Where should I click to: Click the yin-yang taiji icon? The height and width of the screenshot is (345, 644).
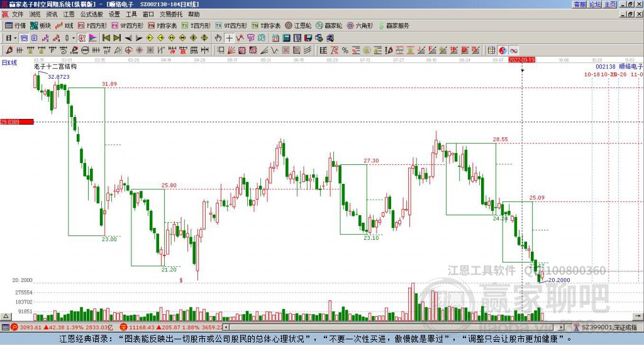[x=502, y=50]
